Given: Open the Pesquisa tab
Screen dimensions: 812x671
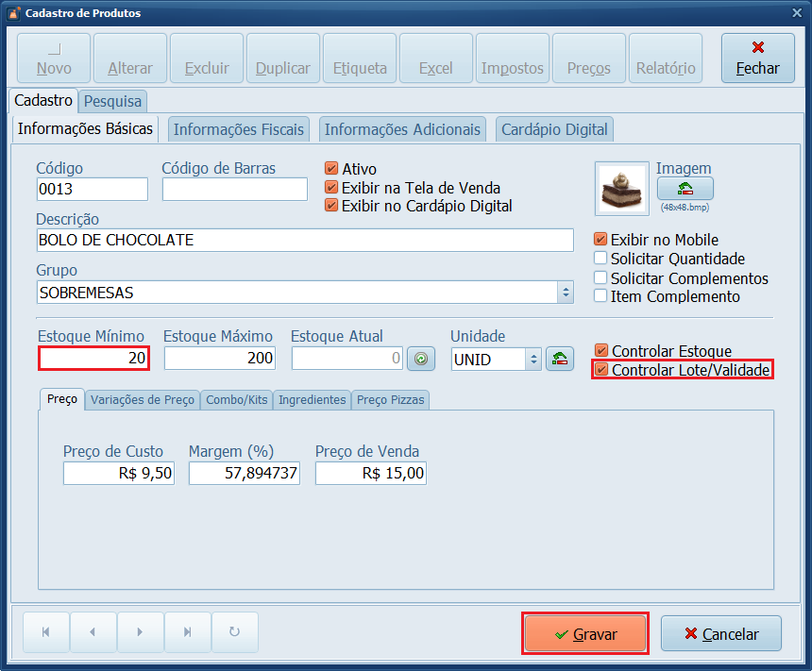Looking at the screenshot, I should coord(112,101).
